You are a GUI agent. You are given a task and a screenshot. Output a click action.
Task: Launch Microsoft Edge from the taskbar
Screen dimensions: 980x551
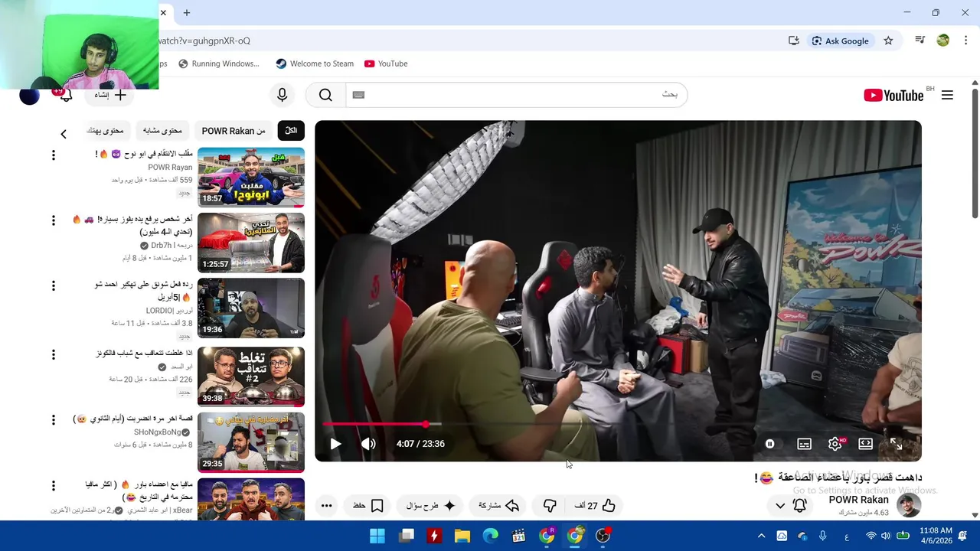490,536
